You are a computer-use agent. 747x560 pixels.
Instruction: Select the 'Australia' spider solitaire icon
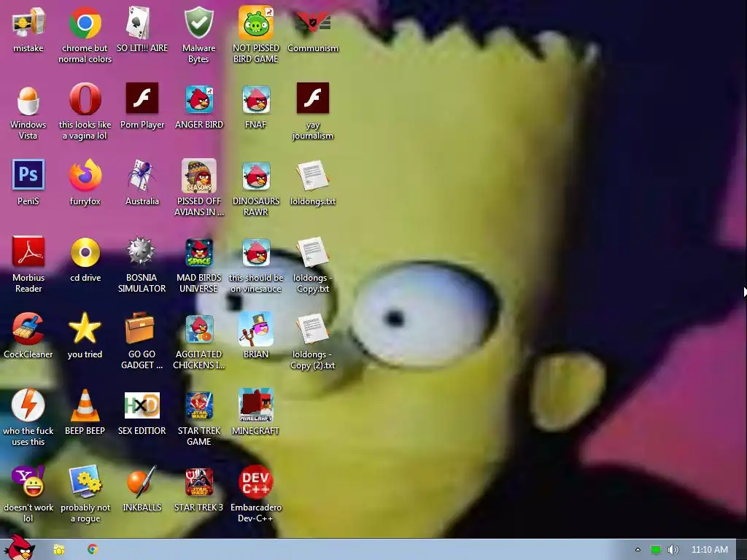[142, 175]
